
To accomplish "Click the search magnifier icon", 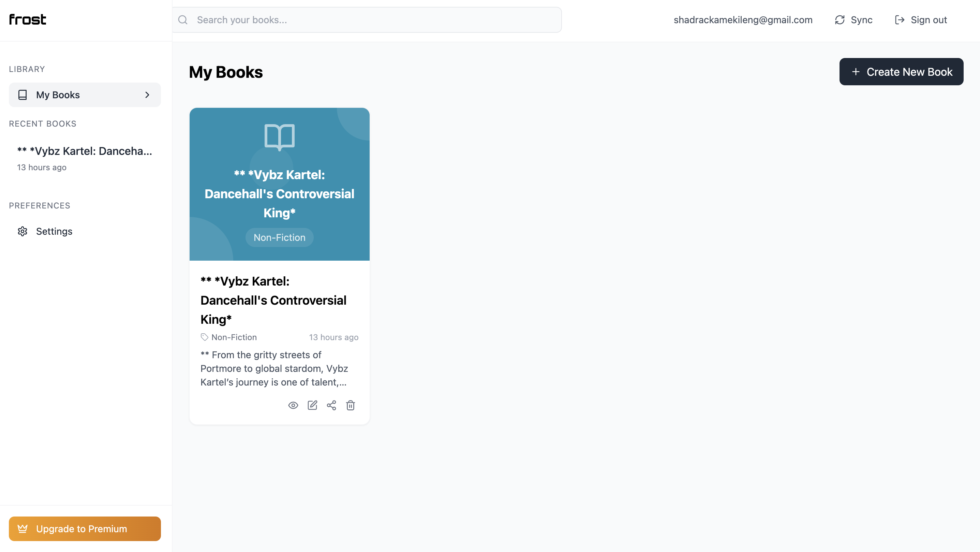I will tap(183, 20).
